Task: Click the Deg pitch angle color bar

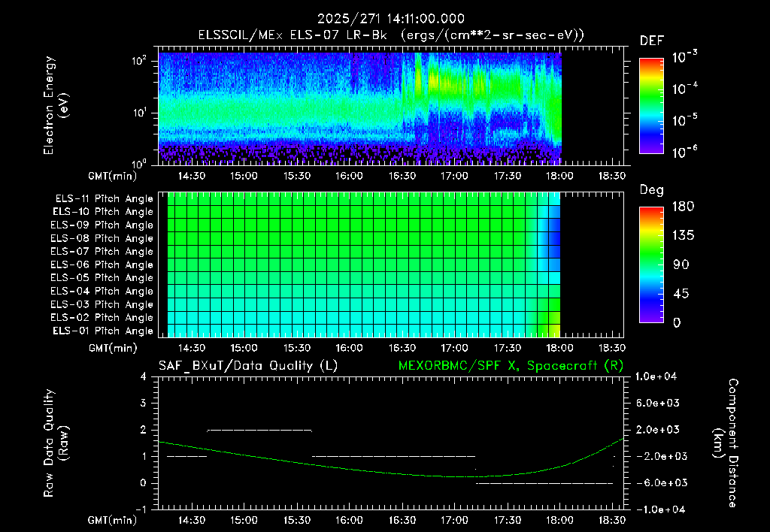Action: point(651,264)
